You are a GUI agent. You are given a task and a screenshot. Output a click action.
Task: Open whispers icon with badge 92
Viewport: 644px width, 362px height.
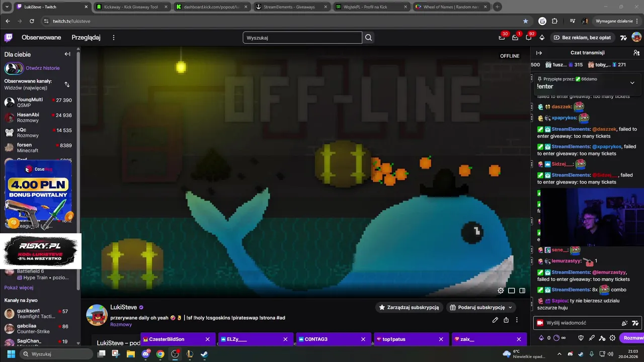click(x=529, y=38)
